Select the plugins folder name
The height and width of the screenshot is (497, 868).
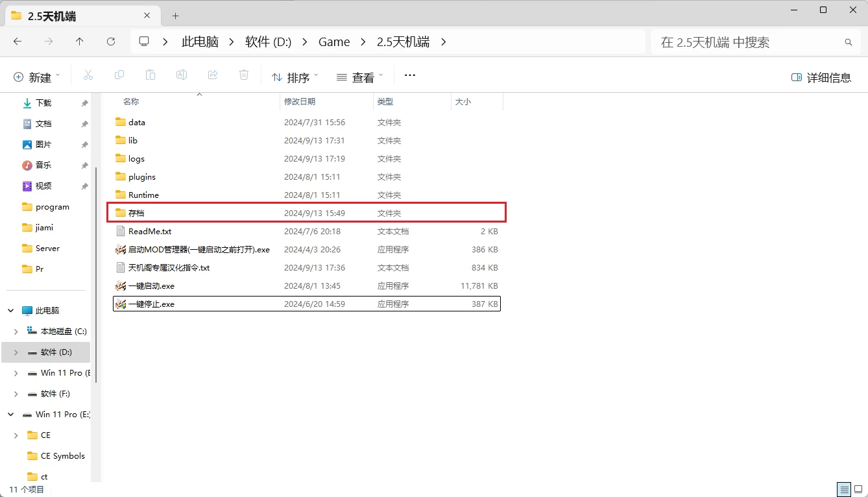[x=142, y=176]
